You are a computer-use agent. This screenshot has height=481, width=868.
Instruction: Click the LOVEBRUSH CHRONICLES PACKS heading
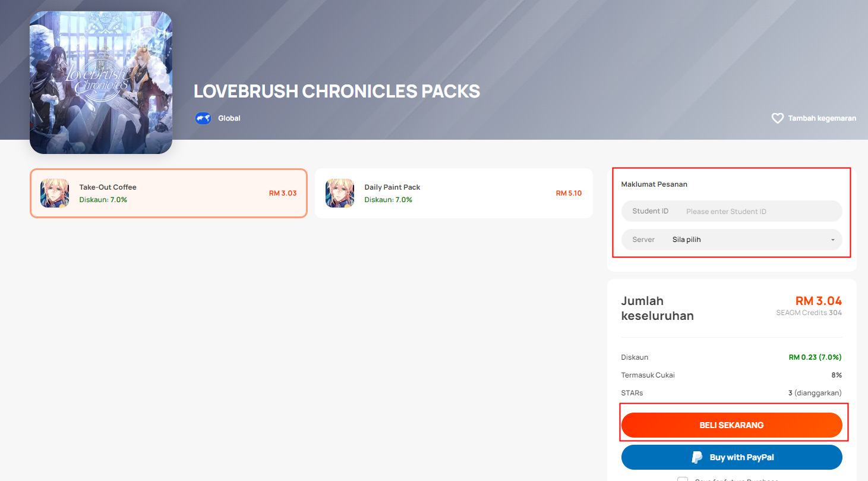click(337, 92)
